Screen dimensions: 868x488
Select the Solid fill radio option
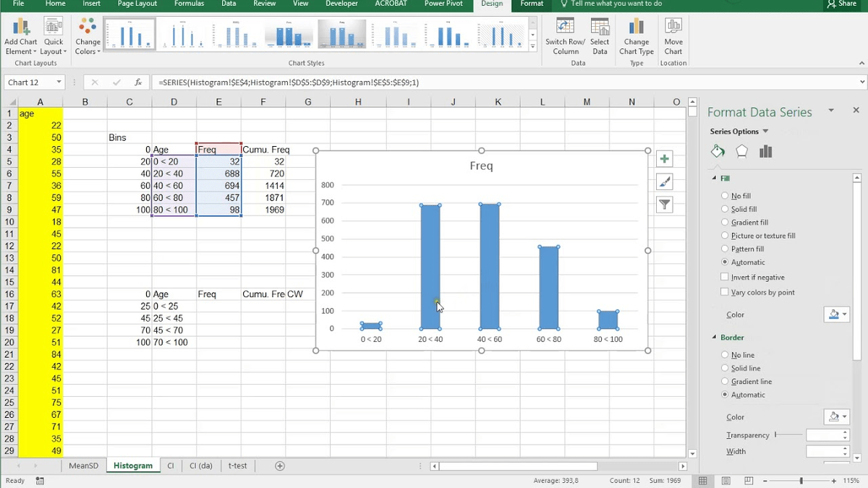coord(725,209)
